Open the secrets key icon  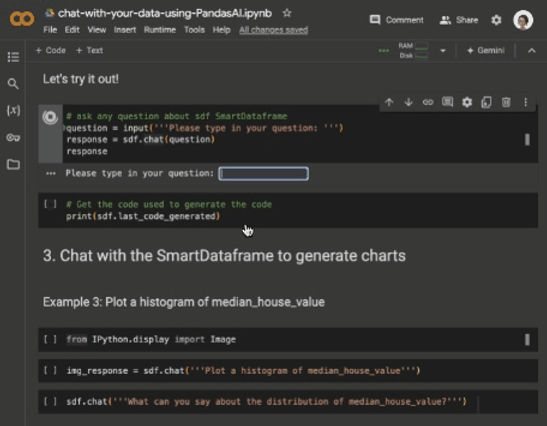coord(13,137)
